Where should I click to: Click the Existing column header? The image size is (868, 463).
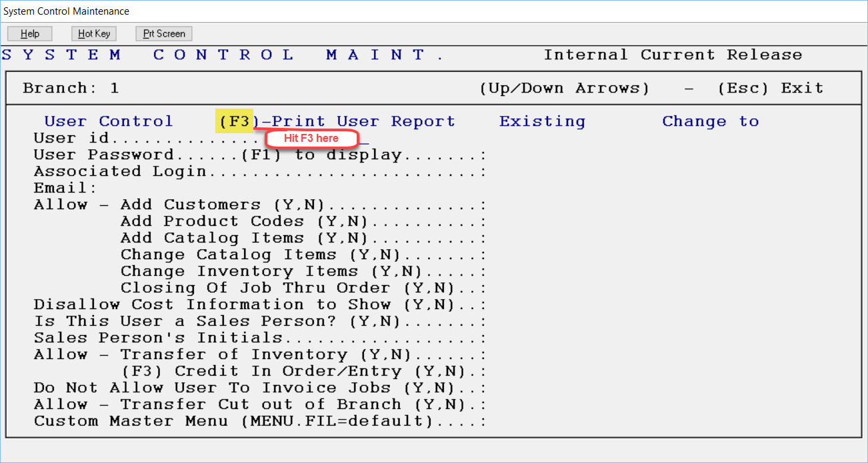coord(542,121)
